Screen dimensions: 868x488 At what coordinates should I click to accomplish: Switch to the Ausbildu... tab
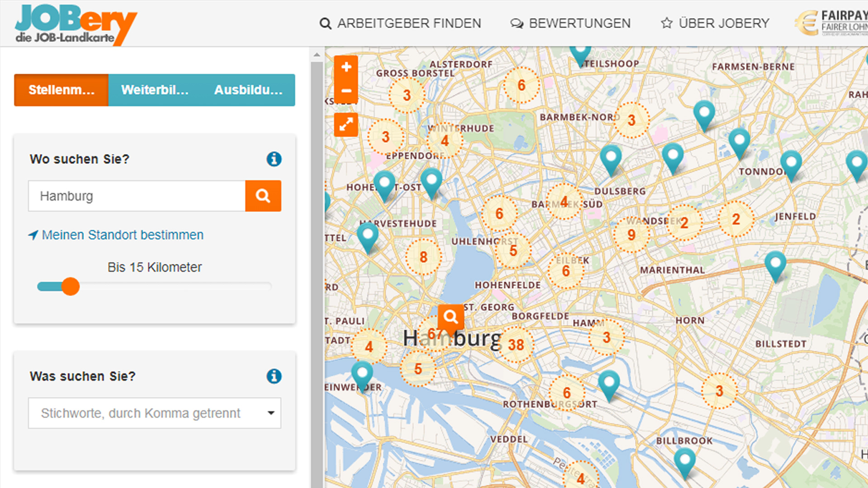coord(248,90)
